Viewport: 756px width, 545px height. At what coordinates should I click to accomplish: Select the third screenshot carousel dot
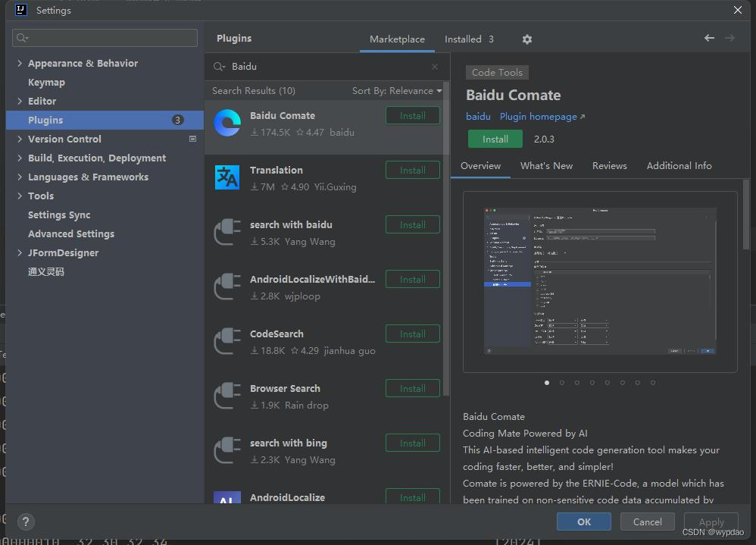(x=577, y=383)
